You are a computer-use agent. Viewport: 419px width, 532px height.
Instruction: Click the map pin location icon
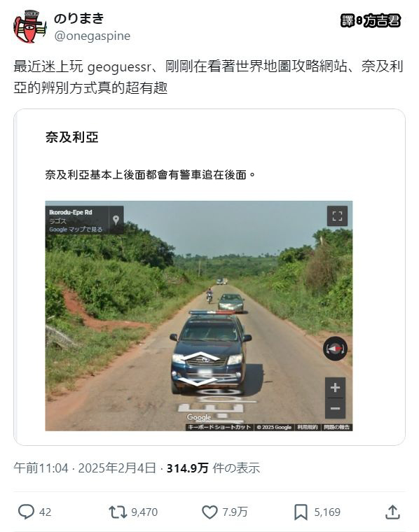pyautogui.click(x=116, y=220)
